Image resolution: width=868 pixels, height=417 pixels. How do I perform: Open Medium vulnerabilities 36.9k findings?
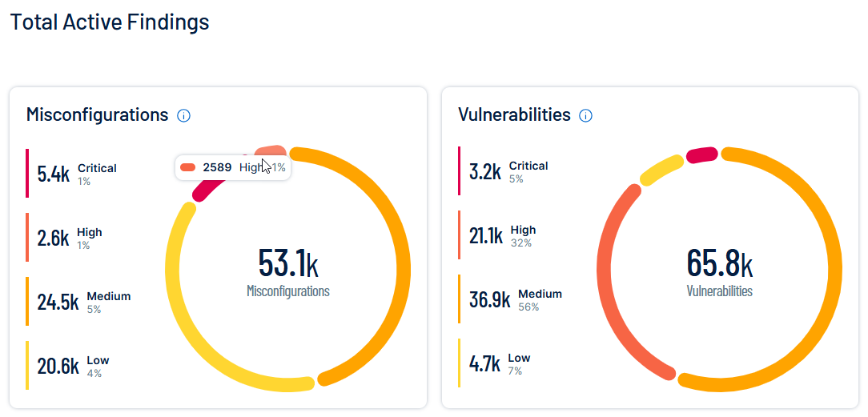515,299
